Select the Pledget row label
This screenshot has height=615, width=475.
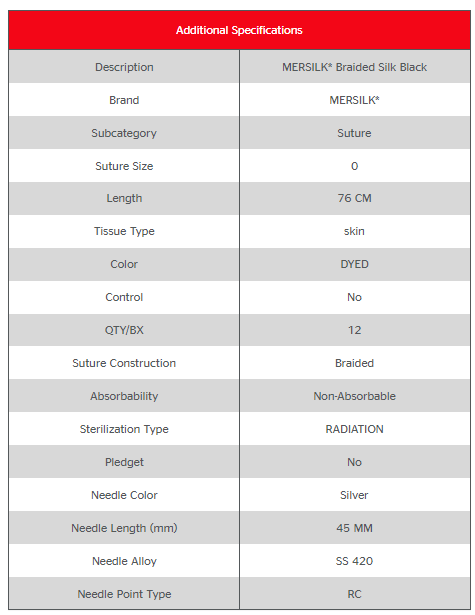point(124,462)
